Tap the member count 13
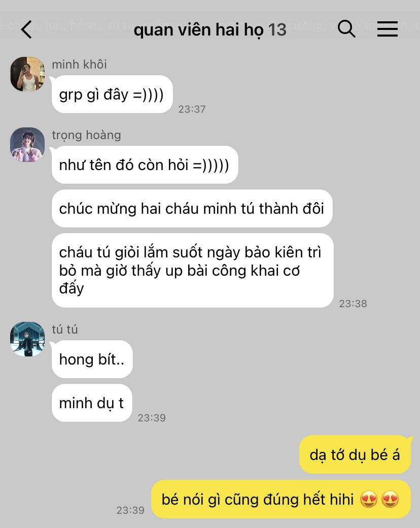Viewport: 420px width, 528px height. (277, 29)
